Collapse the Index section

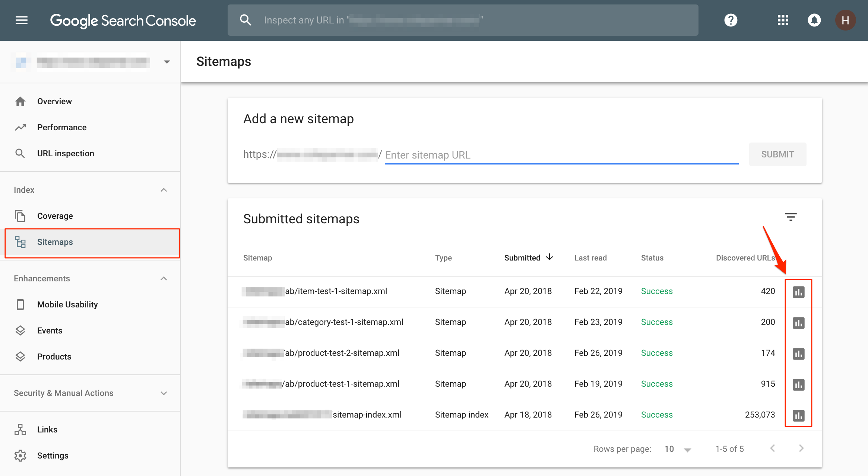point(164,190)
